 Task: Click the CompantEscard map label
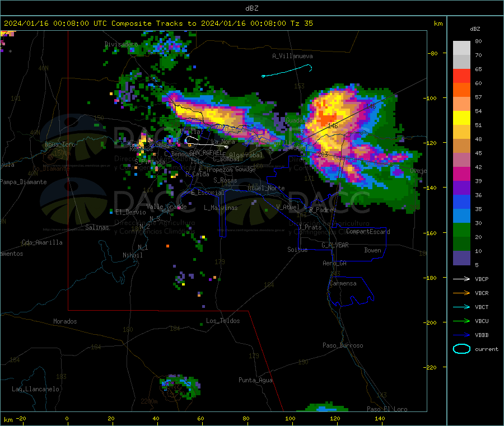coord(368,232)
